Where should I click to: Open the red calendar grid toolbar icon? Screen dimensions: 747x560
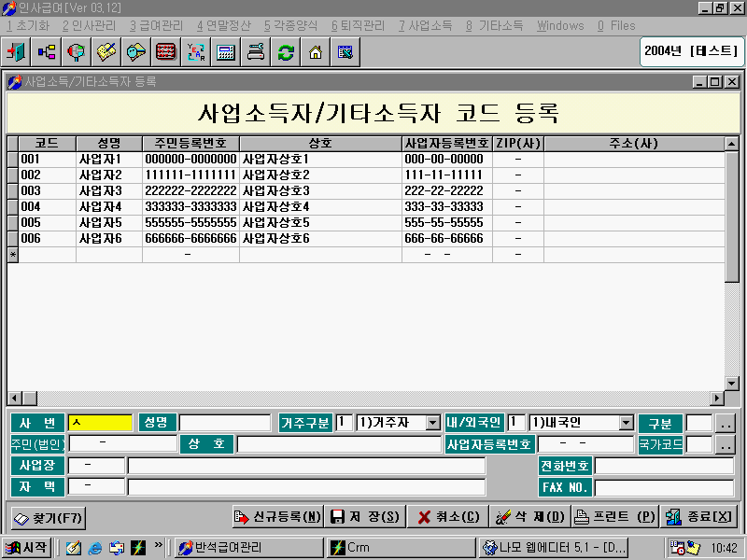click(x=165, y=53)
